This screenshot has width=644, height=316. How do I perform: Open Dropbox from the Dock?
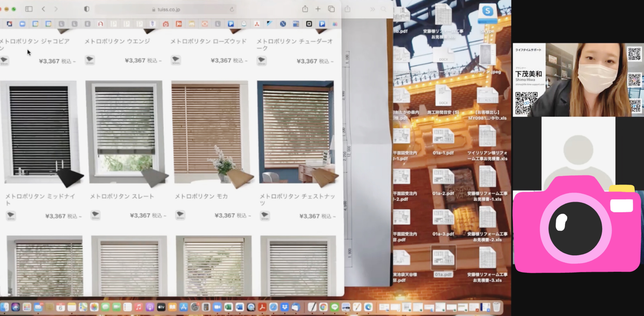(x=284, y=307)
